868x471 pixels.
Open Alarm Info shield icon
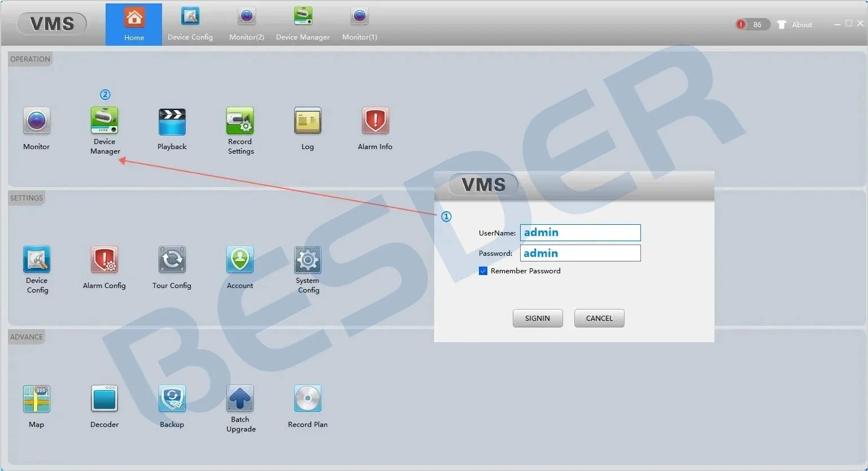click(x=376, y=120)
